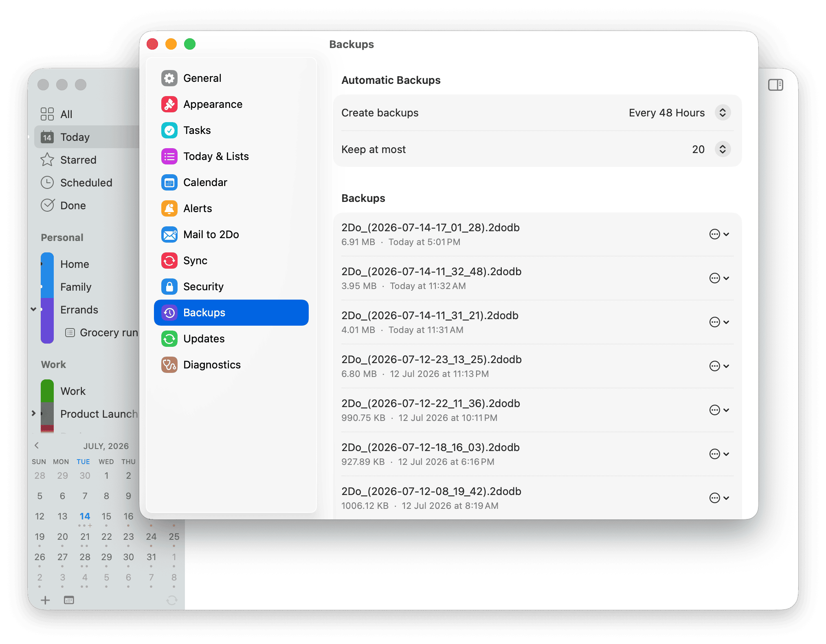The image size is (826, 644).
Task: Click the sync icon at sidebar bottom
Action: [x=172, y=600]
